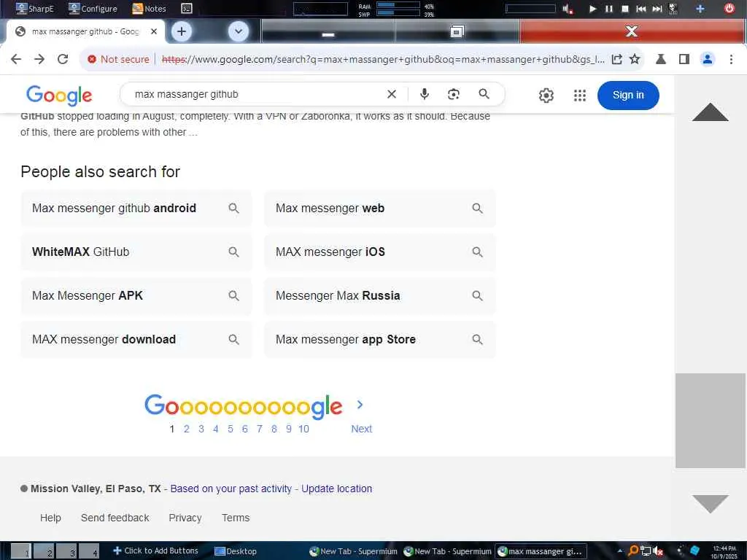
Task: Open a new tab with plus button
Action: point(182,31)
